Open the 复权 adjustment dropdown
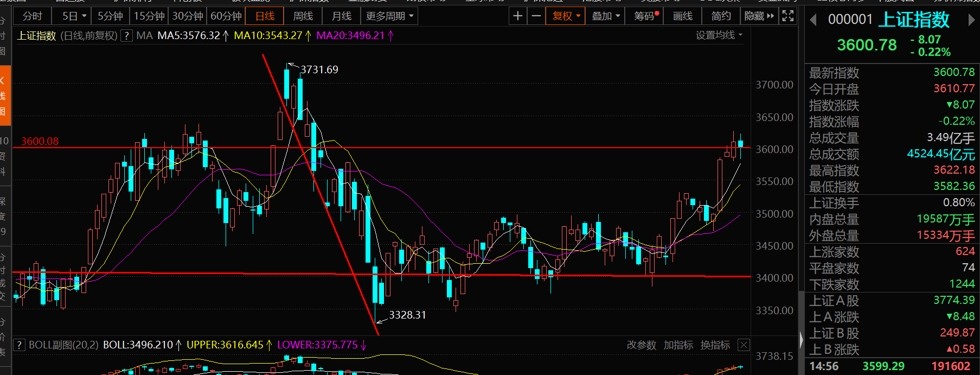This screenshot has width=980, height=375. point(566,16)
